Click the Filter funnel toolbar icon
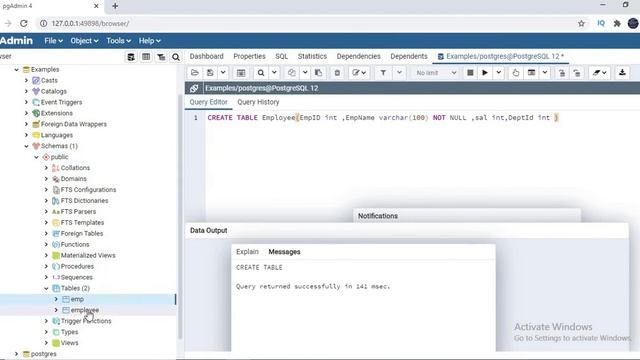The width and height of the screenshot is (640, 360). pyautogui.click(x=383, y=73)
